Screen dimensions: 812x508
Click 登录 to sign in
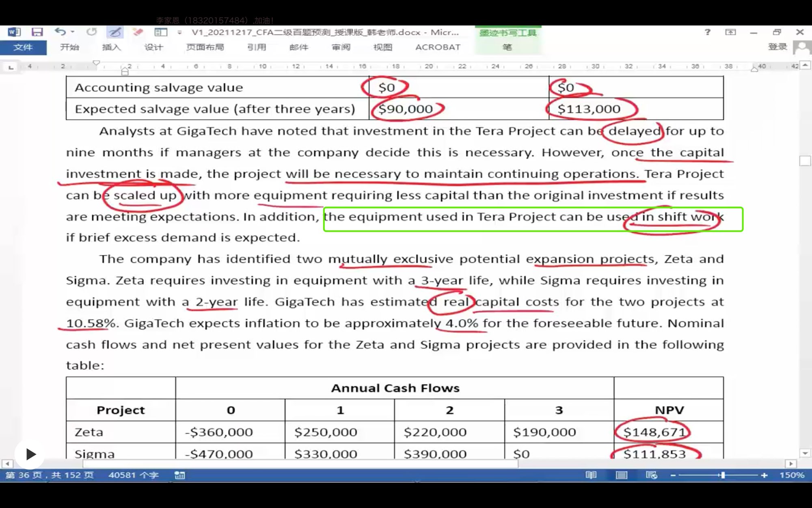[777, 47]
